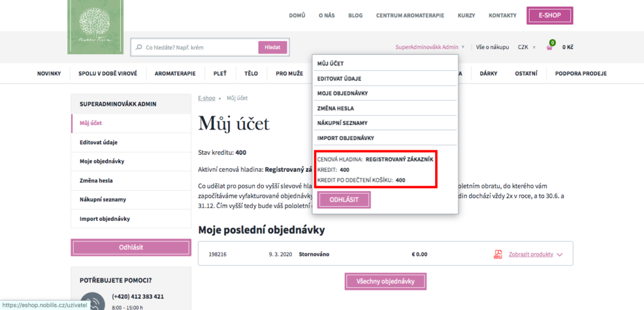Image resolution: width=644 pixels, height=310 pixels.
Task: Open OSTATNÍ category
Action: pos(526,74)
